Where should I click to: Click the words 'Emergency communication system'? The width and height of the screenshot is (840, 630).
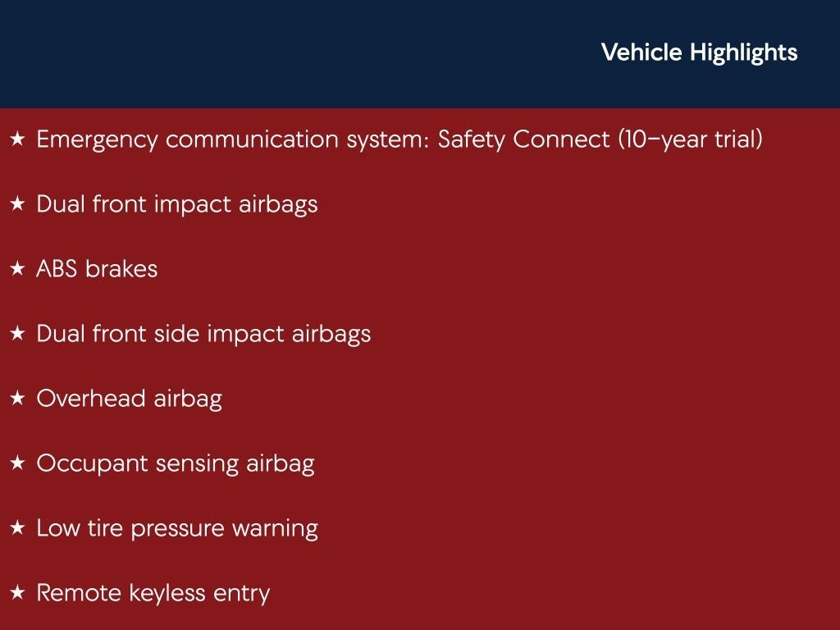pyautogui.click(x=232, y=139)
